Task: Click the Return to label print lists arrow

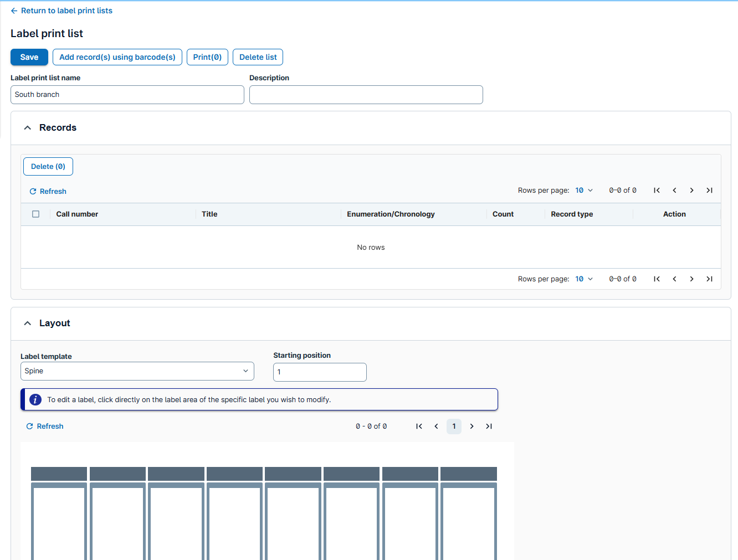Action: pos(14,11)
